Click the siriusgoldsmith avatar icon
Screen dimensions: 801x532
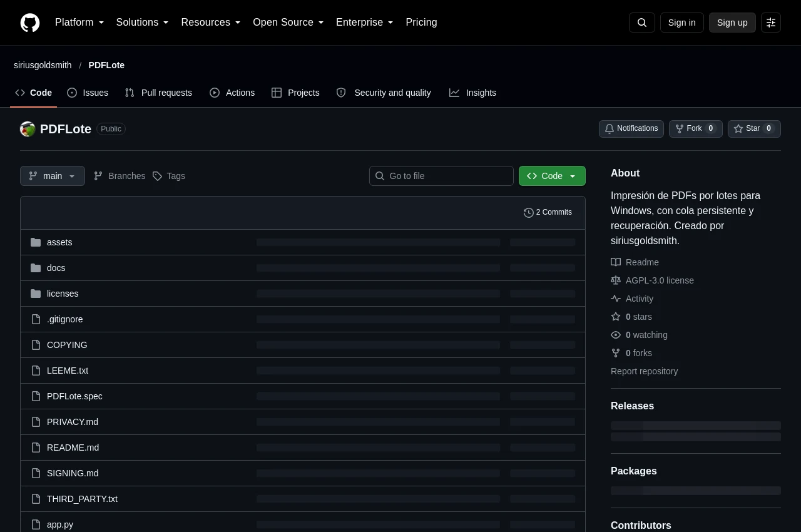coord(28,129)
